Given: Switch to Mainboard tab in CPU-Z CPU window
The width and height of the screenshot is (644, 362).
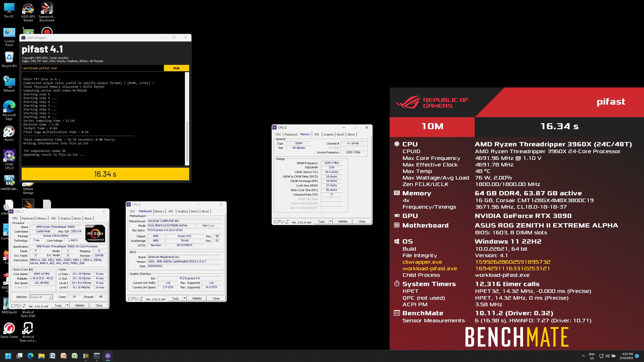Looking at the screenshot, I should (28, 218).
